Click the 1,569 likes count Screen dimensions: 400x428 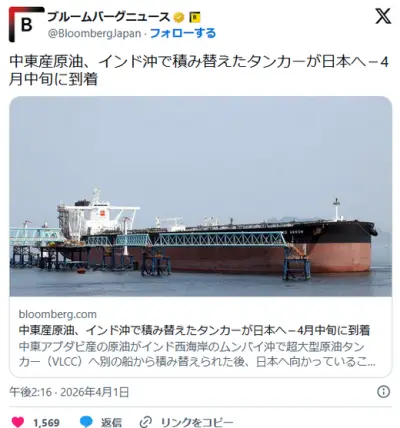point(46,423)
